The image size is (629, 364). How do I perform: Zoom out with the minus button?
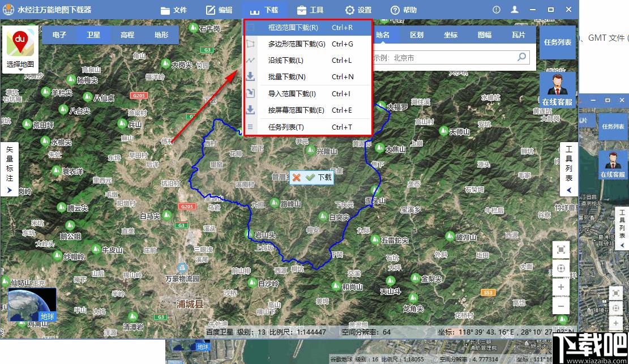(x=561, y=307)
